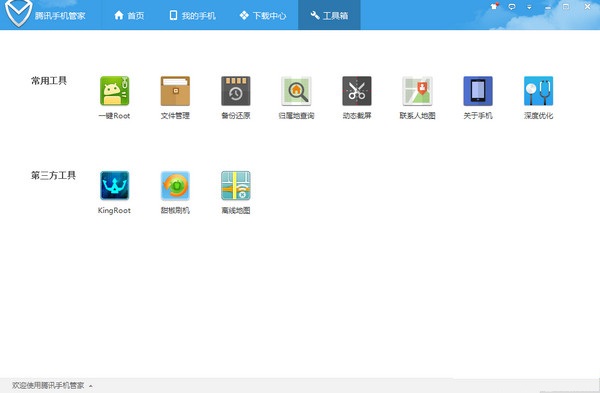This screenshot has width=600, height=393.
Task: Switch to the 首页 home tab
Action: click(x=129, y=15)
